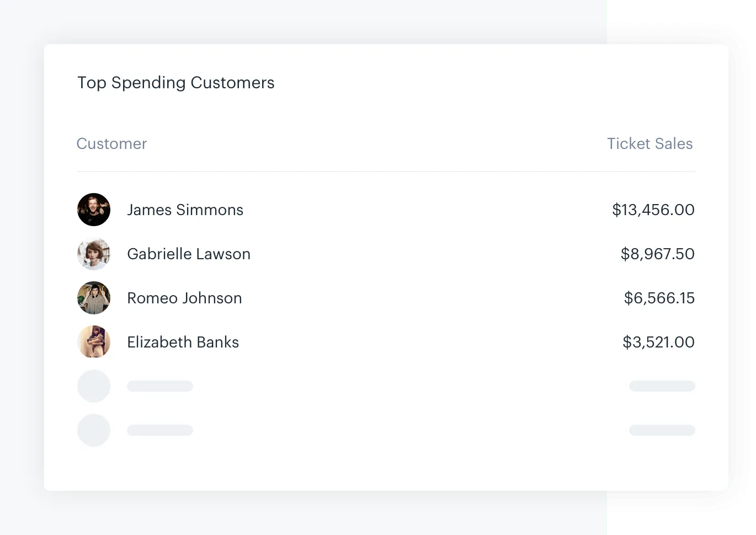Sort by the Customer column header
Viewport: 756px width, 535px height.
pos(111,143)
